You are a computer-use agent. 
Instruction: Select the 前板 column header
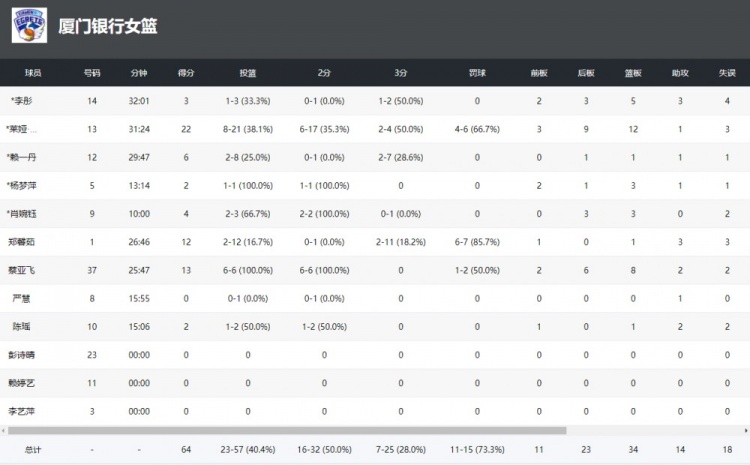[539, 73]
